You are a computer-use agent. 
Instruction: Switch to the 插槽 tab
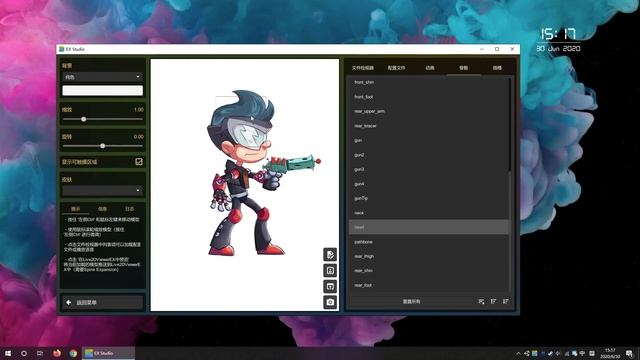[497, 68]
